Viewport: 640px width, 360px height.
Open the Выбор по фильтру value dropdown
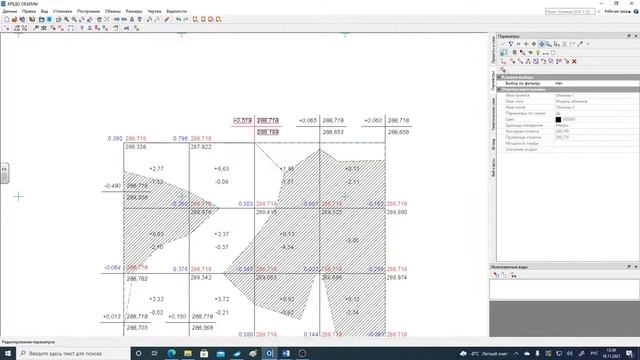tap(596, 83)
